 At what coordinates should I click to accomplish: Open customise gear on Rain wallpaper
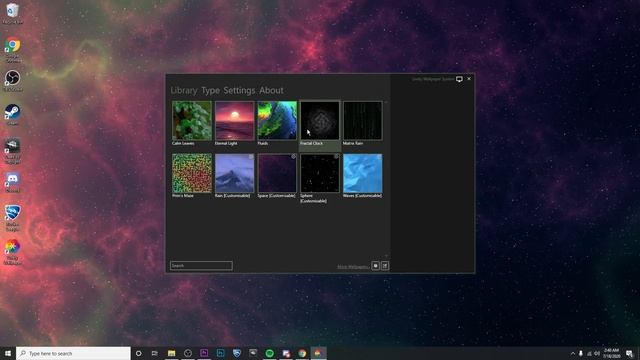click(x=251, y=156)
